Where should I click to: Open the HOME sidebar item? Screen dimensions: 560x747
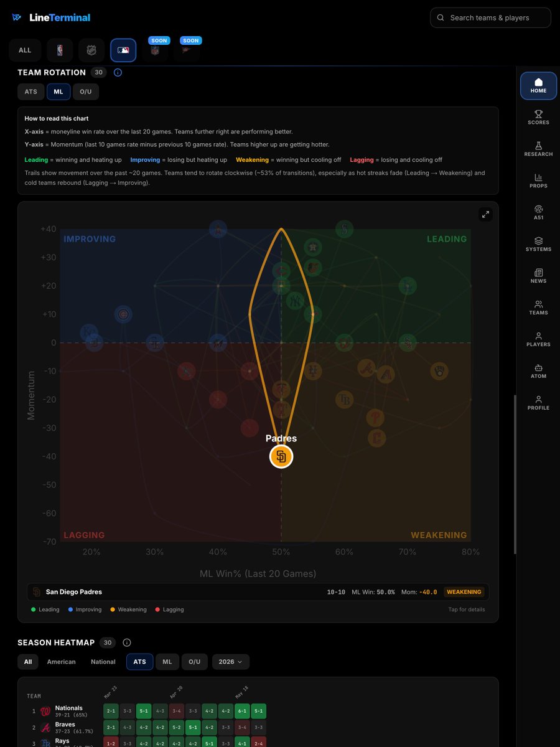[538, 86]
